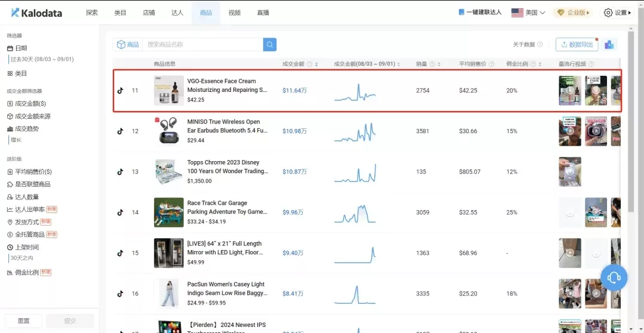
Task: Switch to the 店铺 tab
Action: (149, 13)
